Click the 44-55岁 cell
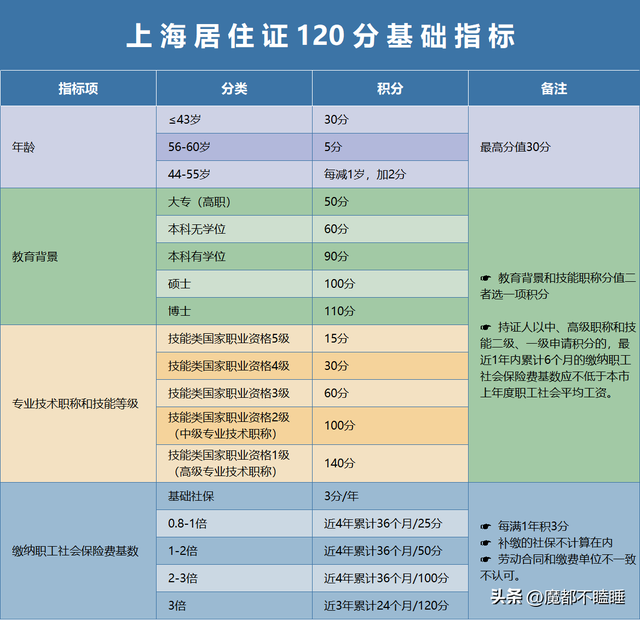Screen dimensions: 640x620 (234, 174)
